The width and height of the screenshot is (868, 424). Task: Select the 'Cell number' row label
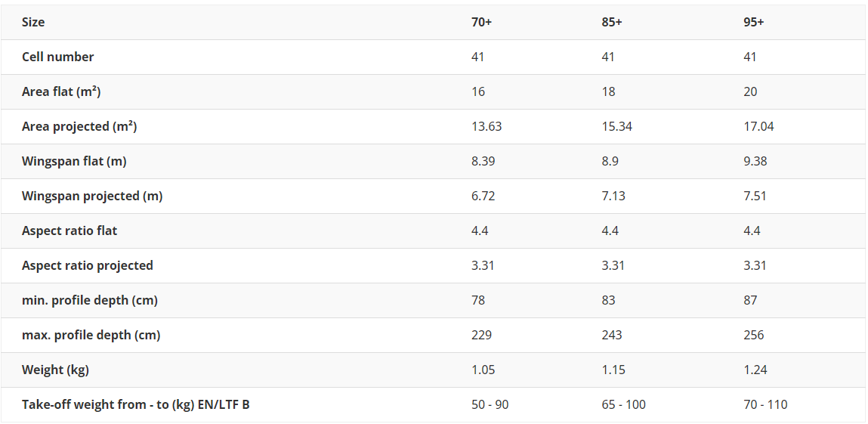(x=58, y=57)
